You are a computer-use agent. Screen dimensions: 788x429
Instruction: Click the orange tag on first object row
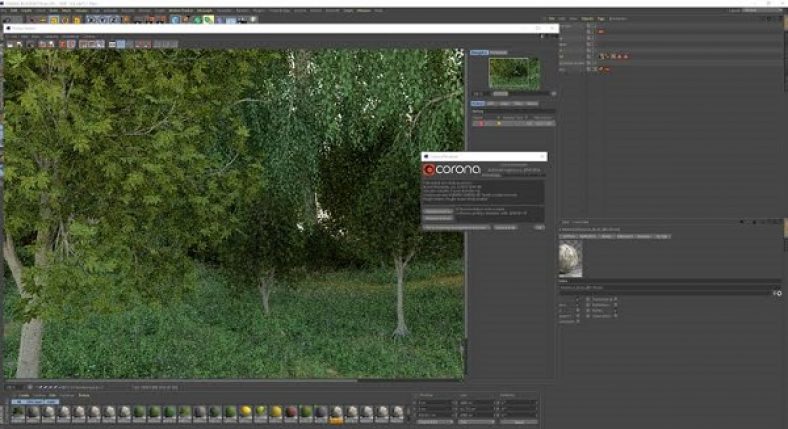click(601, 31)
